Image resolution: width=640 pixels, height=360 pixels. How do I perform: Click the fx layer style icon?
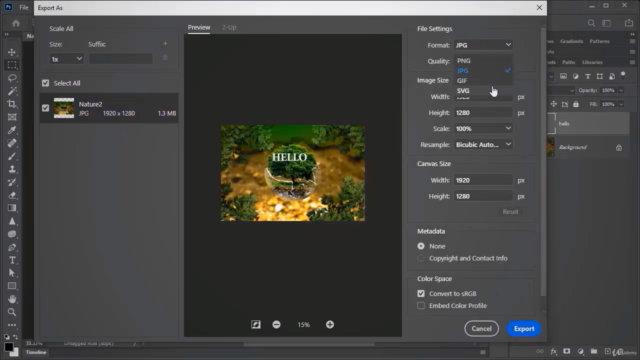(x=553, y=351)
